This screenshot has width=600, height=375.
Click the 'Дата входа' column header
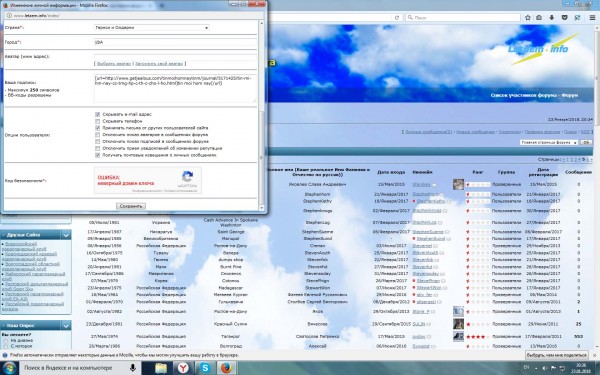tap(390, 172)
